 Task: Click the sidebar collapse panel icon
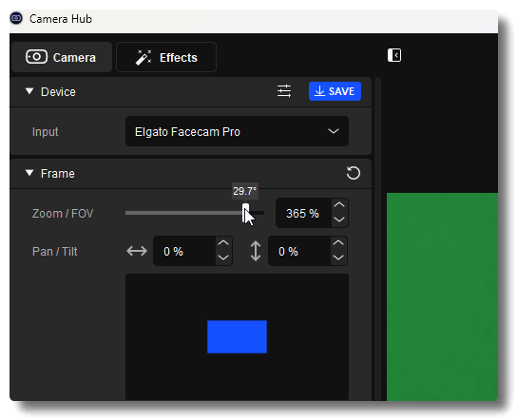(x=394, y=55)
